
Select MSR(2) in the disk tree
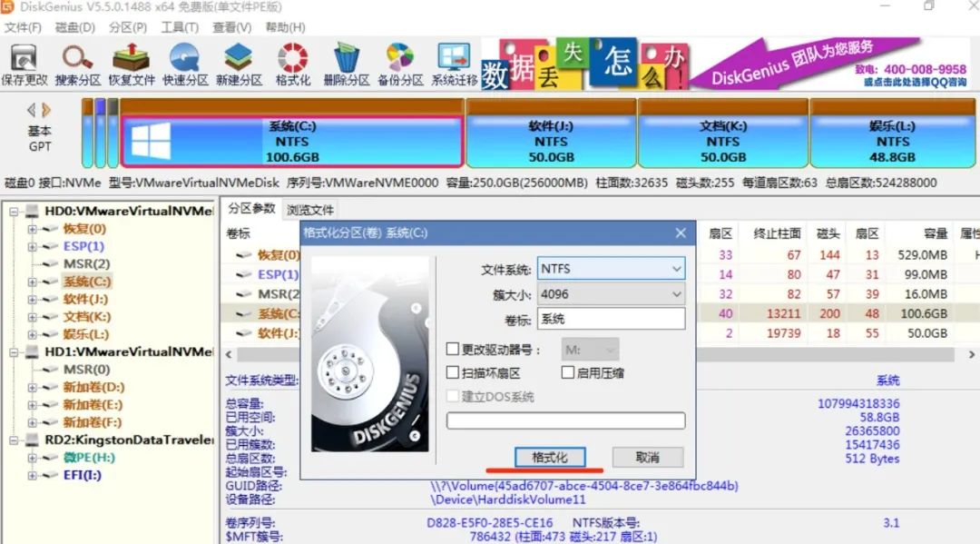86,264
